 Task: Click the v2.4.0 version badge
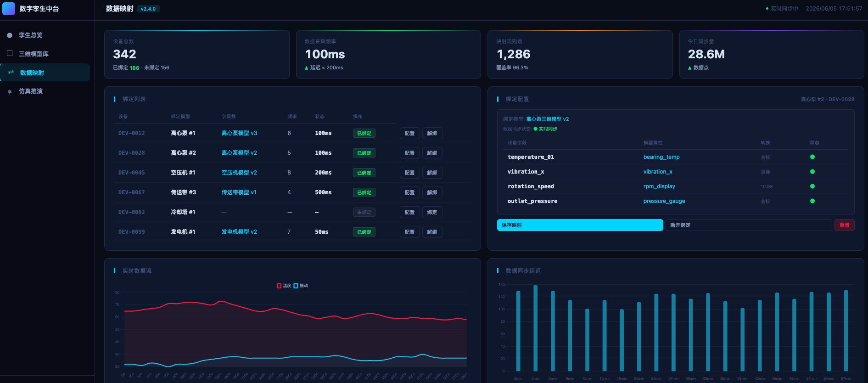148,9
